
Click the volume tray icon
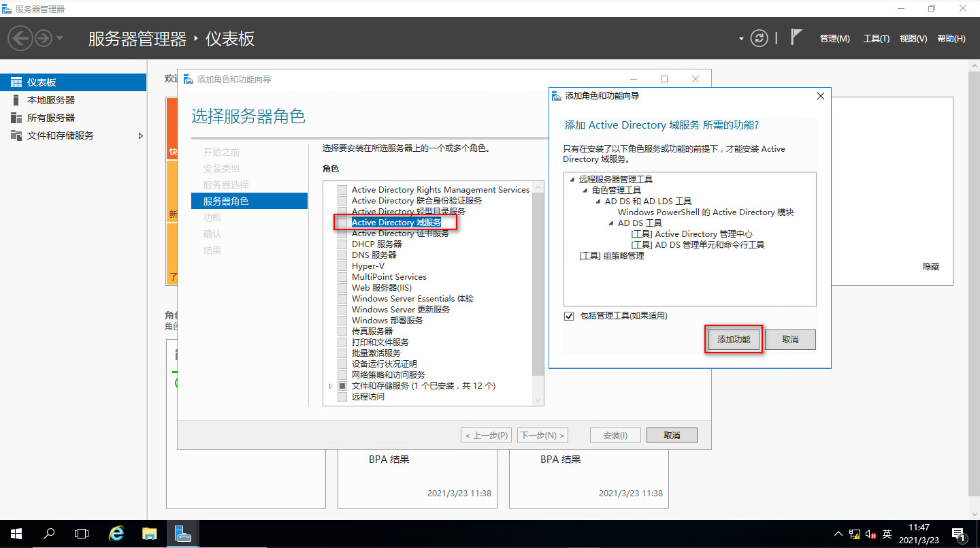pyautogui.click(x=870, y=534)
